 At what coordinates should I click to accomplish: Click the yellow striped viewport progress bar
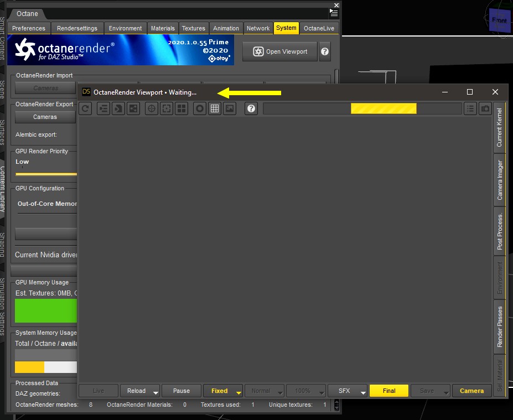[362, 108]
